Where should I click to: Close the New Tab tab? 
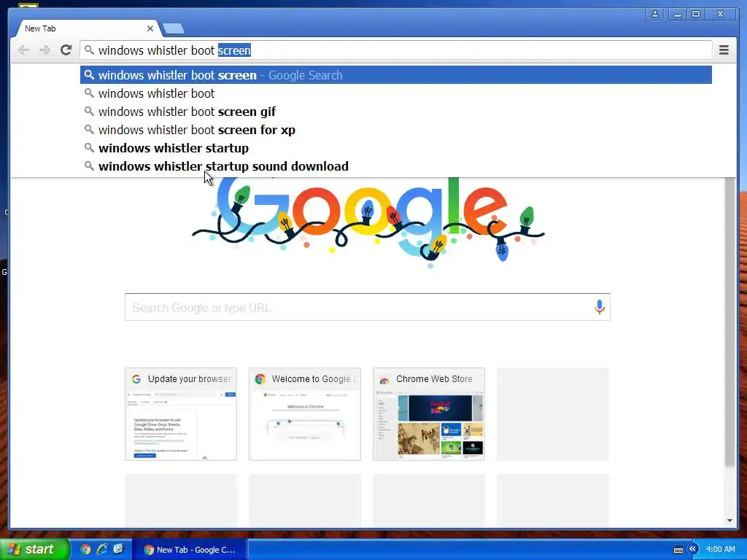click(150, 28)
